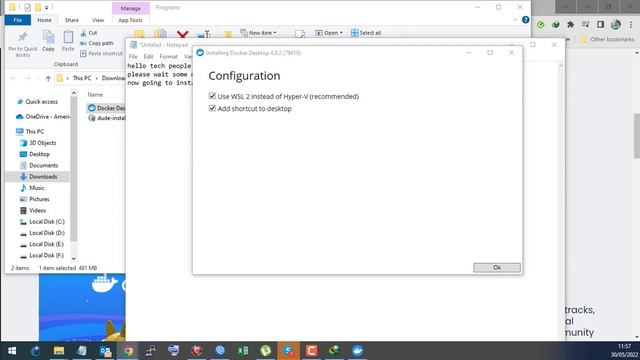This screenshot has height=360, width=640.
Task: Open Notepad Format menu
Action: coord(169,56)
